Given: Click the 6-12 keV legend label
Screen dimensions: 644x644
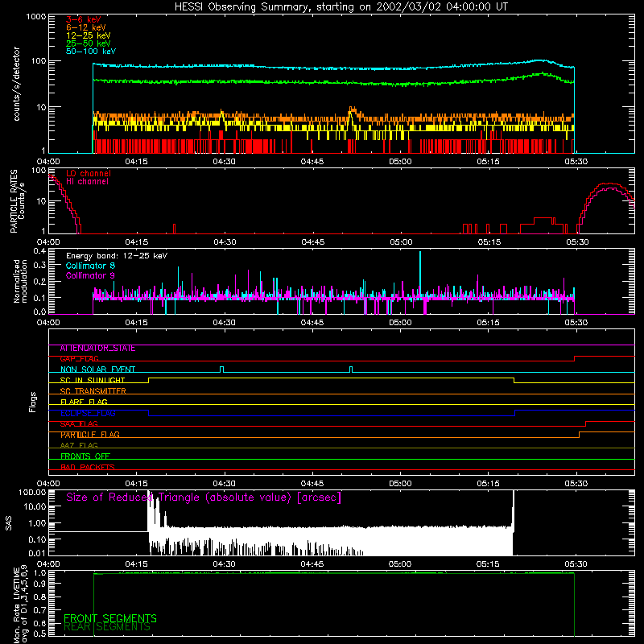Looking at the screenshot, I should click(x=86, y=27).
